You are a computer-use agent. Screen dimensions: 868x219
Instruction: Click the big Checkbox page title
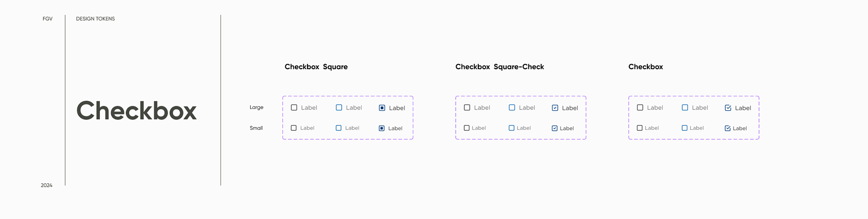tap(137, 111)
